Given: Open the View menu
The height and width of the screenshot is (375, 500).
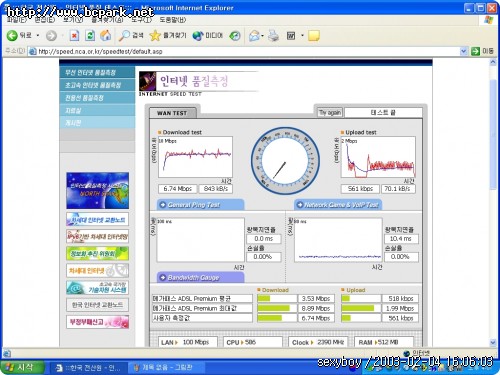Looking at the screenshot, I should [x=73, y=20].
